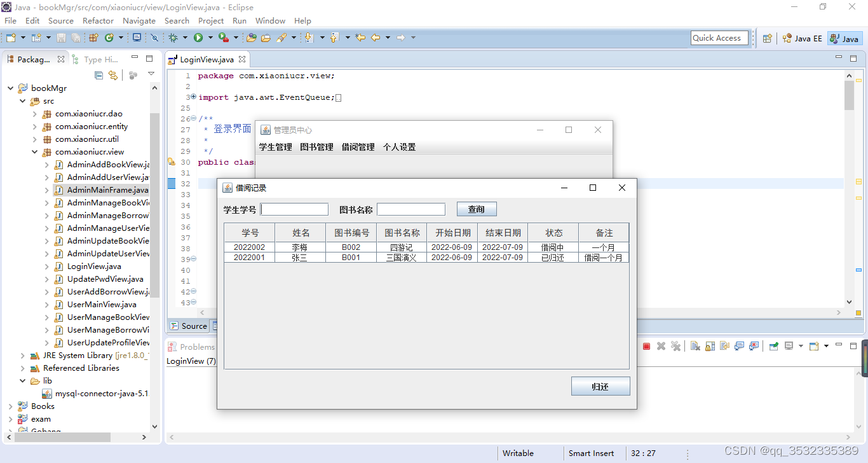Click the New Java Package icon

(93, 38)
